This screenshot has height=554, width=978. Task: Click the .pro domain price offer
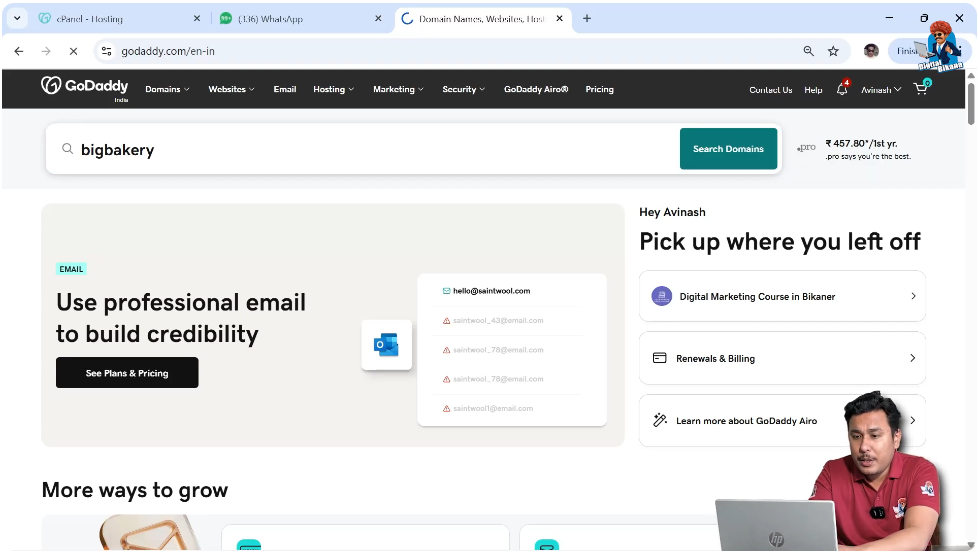point(855,148)
